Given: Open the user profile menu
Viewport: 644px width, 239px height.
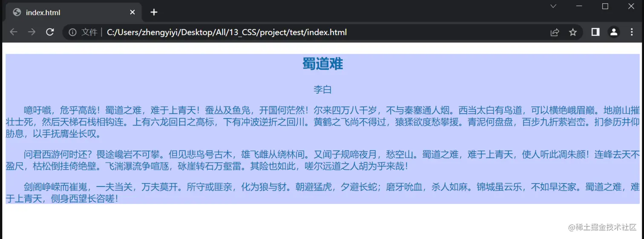Looking at the screenshot, I should [x=614, y=32].
